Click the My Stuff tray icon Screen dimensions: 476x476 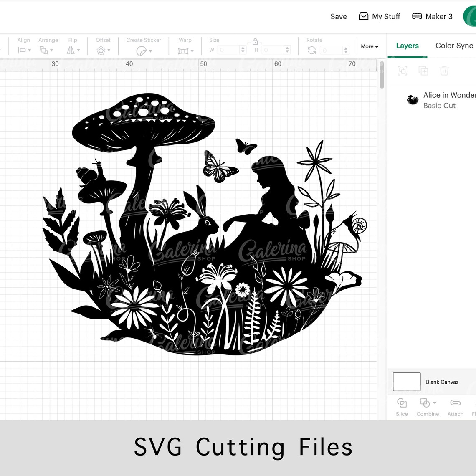[x=363, y=16]
